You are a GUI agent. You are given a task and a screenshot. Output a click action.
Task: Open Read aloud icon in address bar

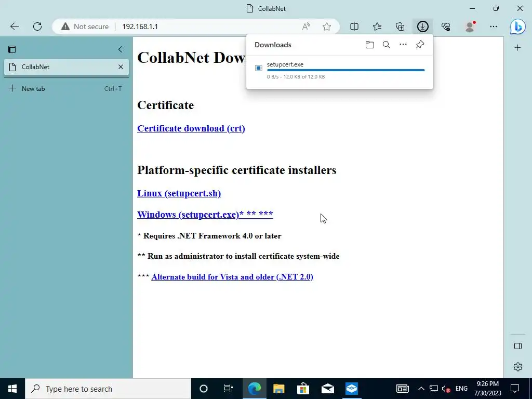(306, 26)
